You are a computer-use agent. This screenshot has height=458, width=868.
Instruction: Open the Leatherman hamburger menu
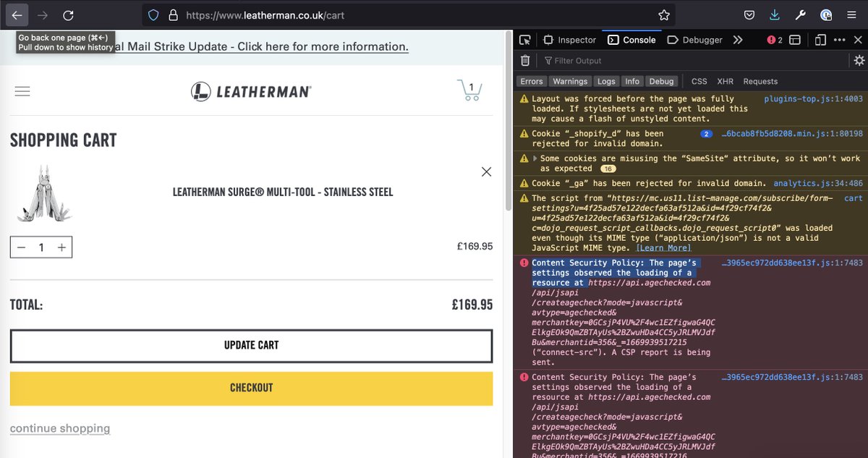tap(22, 91)
